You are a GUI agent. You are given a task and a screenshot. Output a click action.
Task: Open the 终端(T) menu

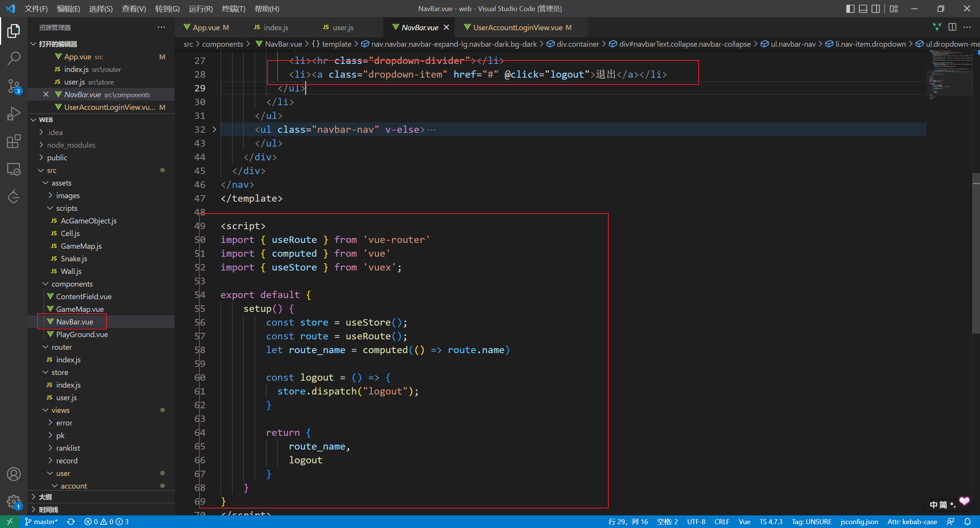click(x=234, y=8)
